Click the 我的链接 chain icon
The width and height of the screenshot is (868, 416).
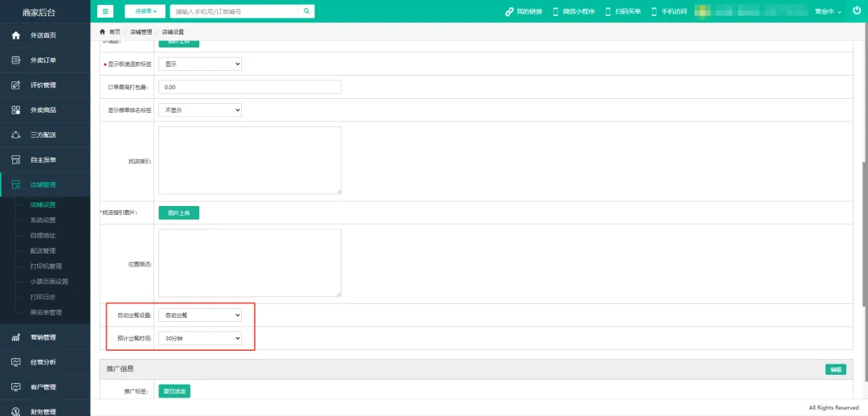click(510, 11)
